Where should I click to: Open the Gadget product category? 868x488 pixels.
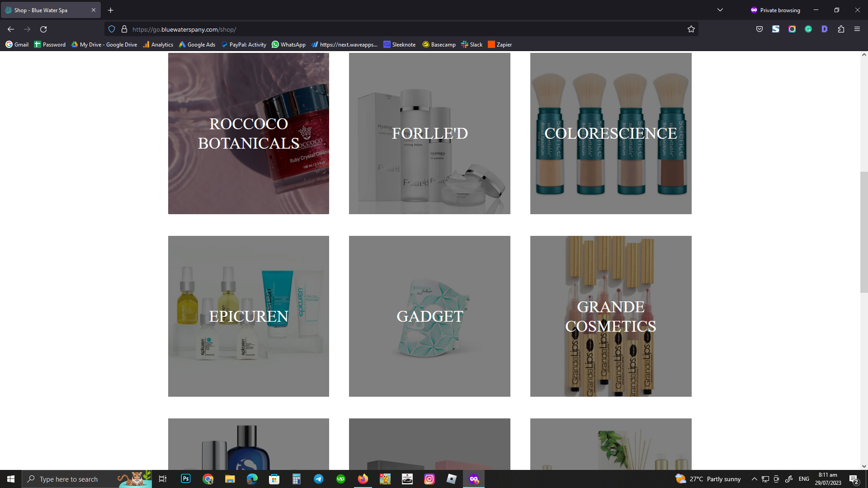[429, 316]
